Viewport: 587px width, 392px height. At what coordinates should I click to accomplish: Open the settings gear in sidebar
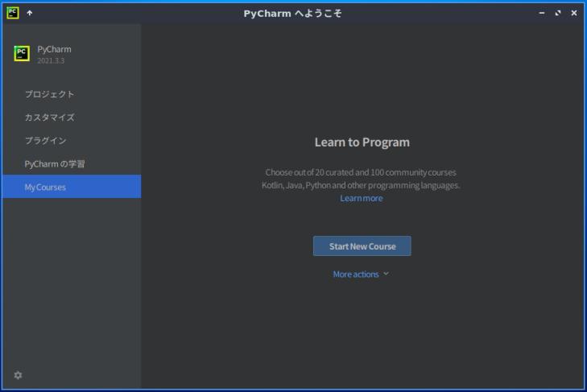point(18,375)
